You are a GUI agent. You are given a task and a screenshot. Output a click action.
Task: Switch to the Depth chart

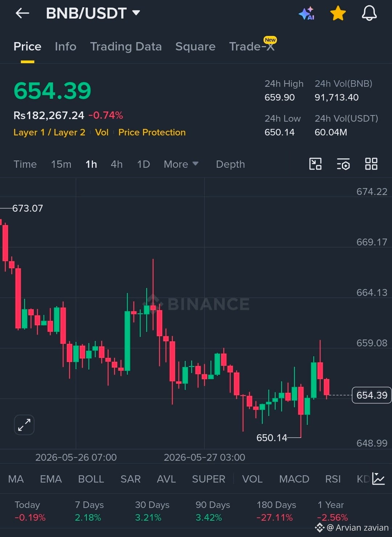[x=230, y=164]
